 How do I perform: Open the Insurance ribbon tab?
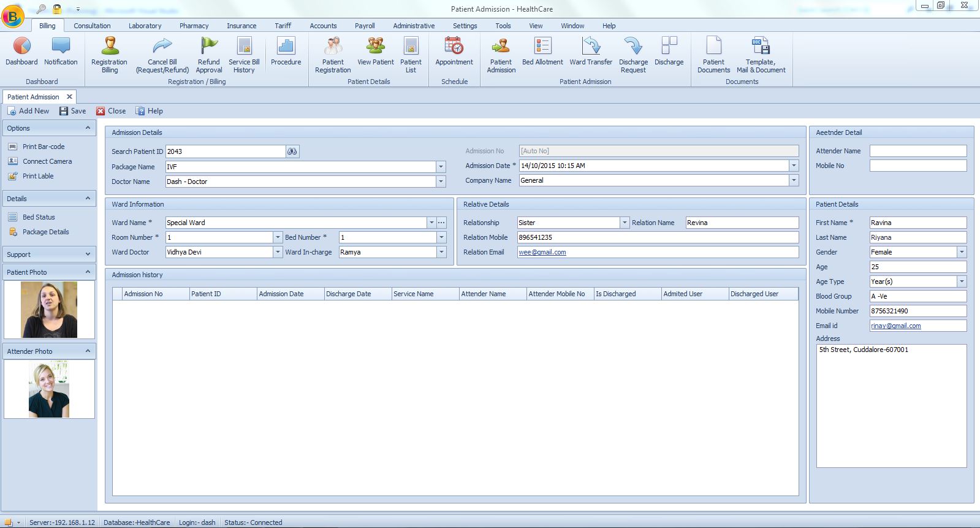click(x=241, y=26)
